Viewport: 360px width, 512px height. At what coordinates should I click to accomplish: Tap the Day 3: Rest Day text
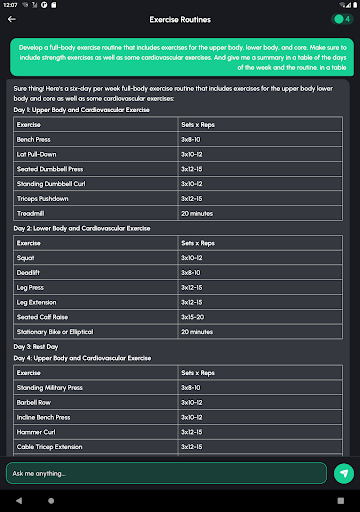pos(36,347)
